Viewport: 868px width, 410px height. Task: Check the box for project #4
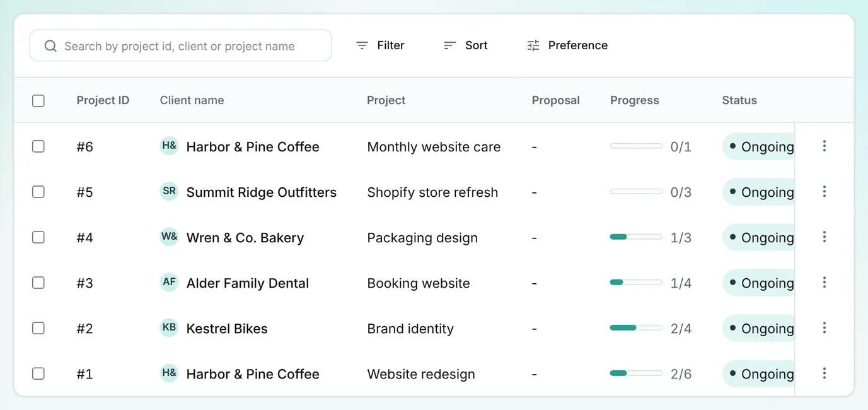[38, 237]
